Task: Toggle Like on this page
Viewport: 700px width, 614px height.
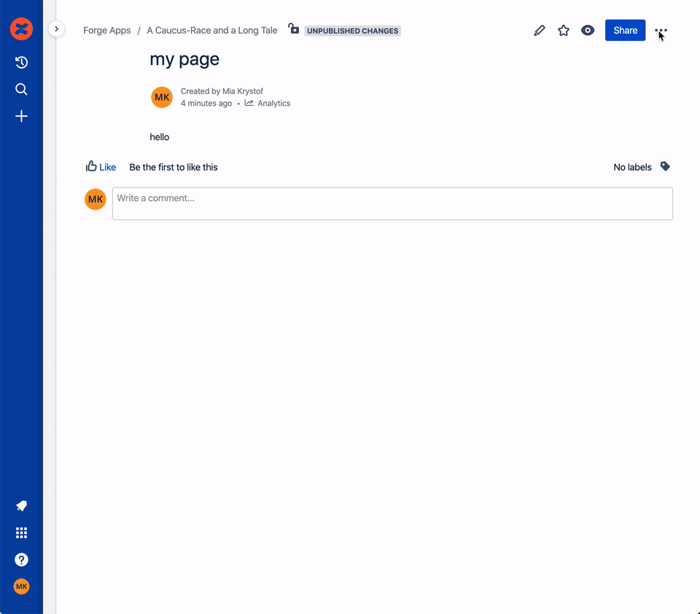Action: coord(101,166)
